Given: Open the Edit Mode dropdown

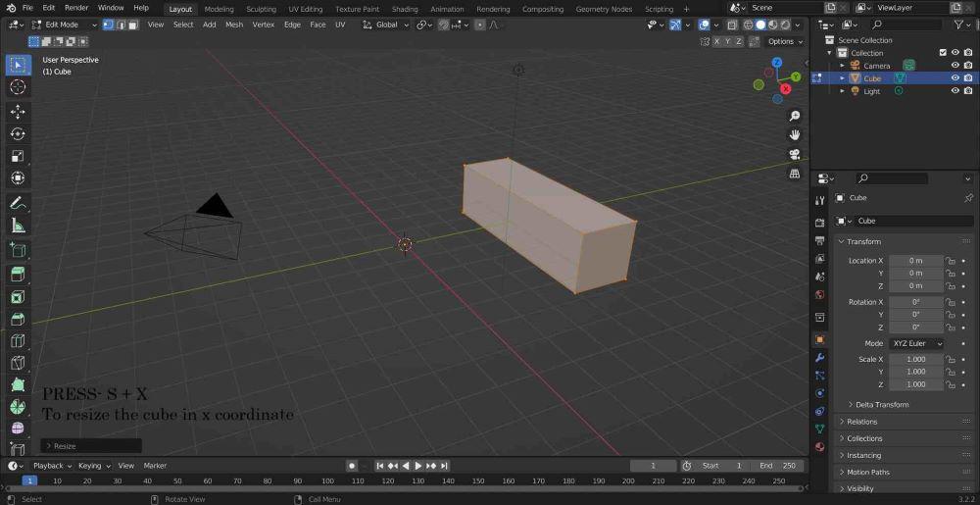Looking at the screenshot, I should click(x=62, y=25).
